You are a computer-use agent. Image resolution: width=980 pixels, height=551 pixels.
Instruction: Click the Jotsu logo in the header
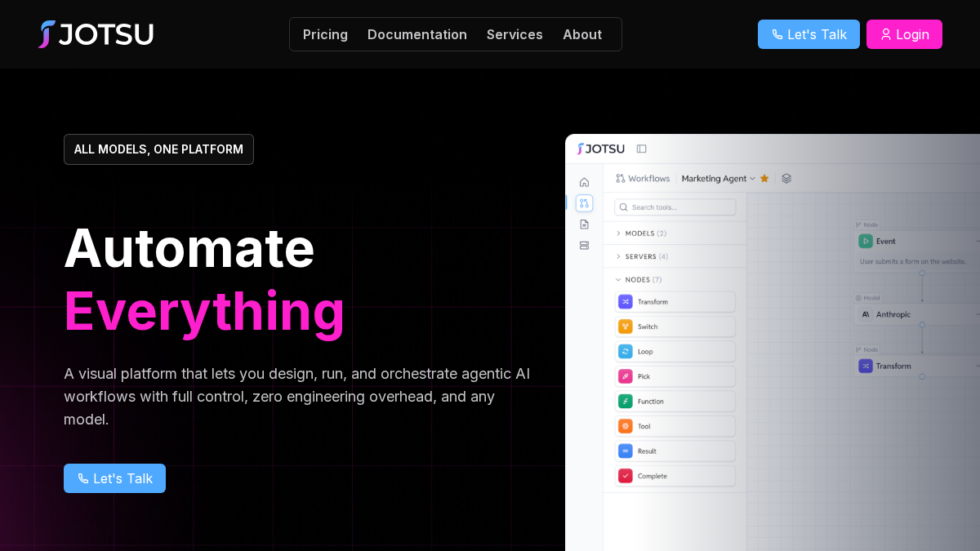96,34
